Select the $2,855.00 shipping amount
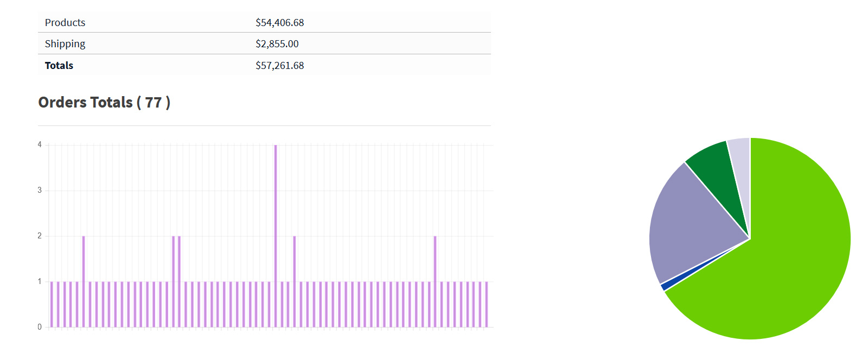The image size is (868, 353). pos(277,43)
